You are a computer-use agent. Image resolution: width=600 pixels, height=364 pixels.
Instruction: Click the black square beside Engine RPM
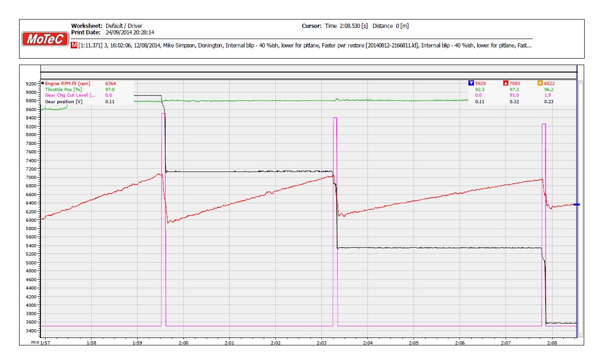click(43, 83)
